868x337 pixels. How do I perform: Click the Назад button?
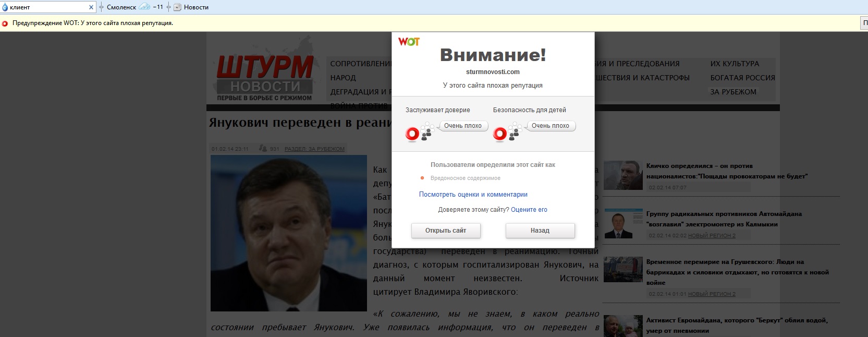click(x=540, y=231)
